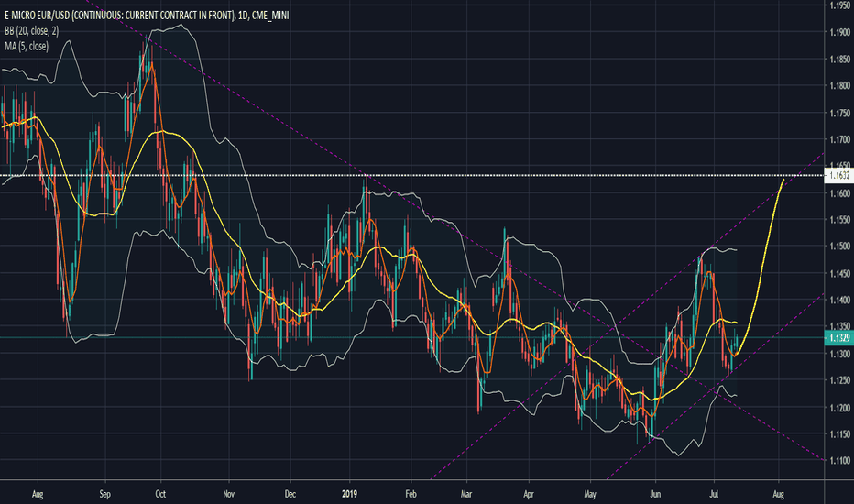Click the 1.1400 price axis label

click(x=840, y=301)
